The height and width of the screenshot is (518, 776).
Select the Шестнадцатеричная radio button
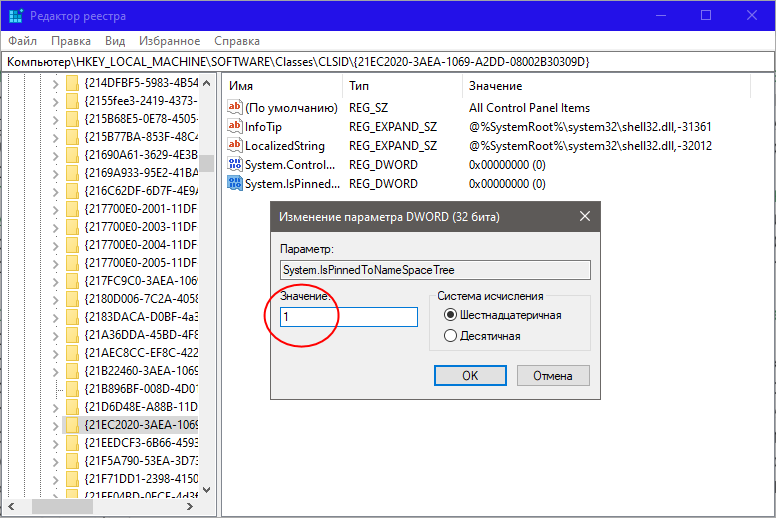click(x=450, y=315)
